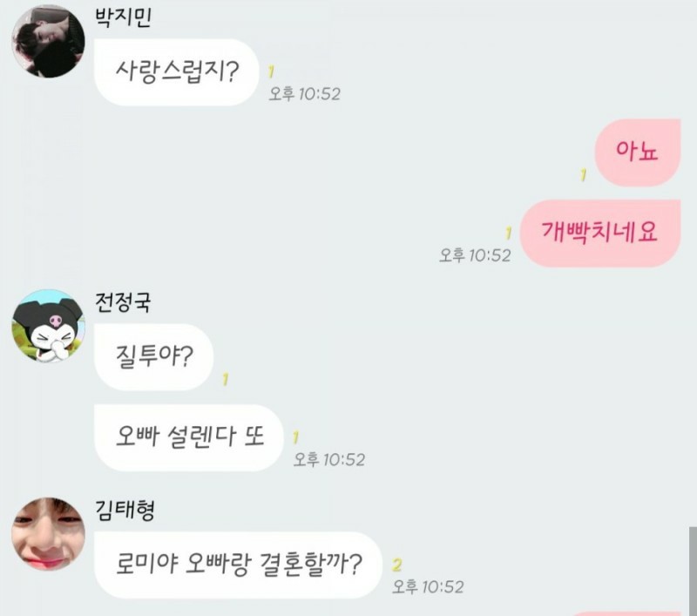Click the sender name 박지민
The image size is (697, 616).
pos(123,17)
